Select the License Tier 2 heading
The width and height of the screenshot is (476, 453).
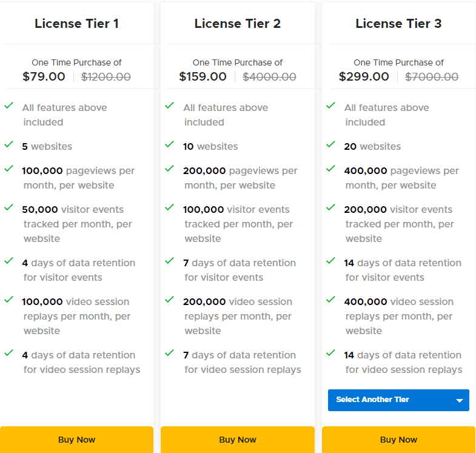(x=237, y=24)
